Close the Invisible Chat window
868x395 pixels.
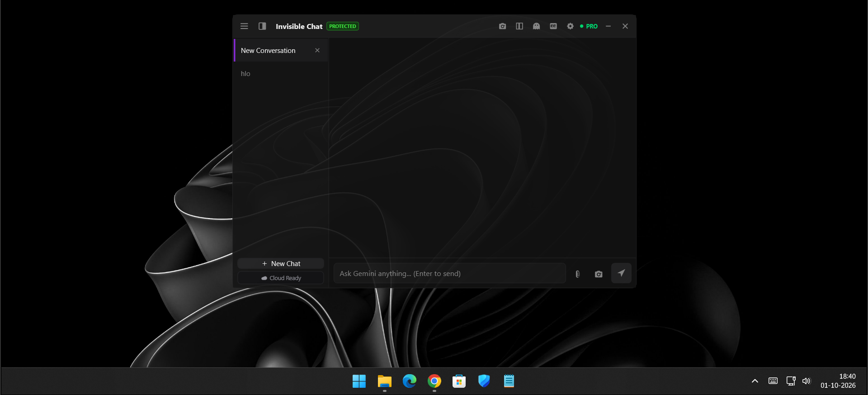click(x=625, y=26)
